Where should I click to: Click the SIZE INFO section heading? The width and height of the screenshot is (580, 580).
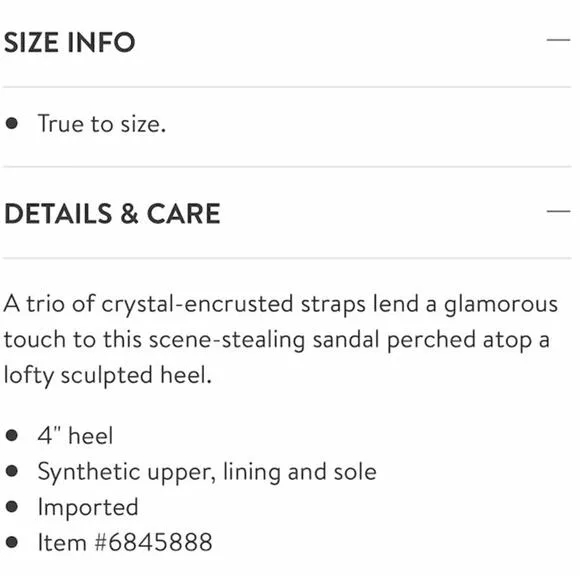point(70,42)
